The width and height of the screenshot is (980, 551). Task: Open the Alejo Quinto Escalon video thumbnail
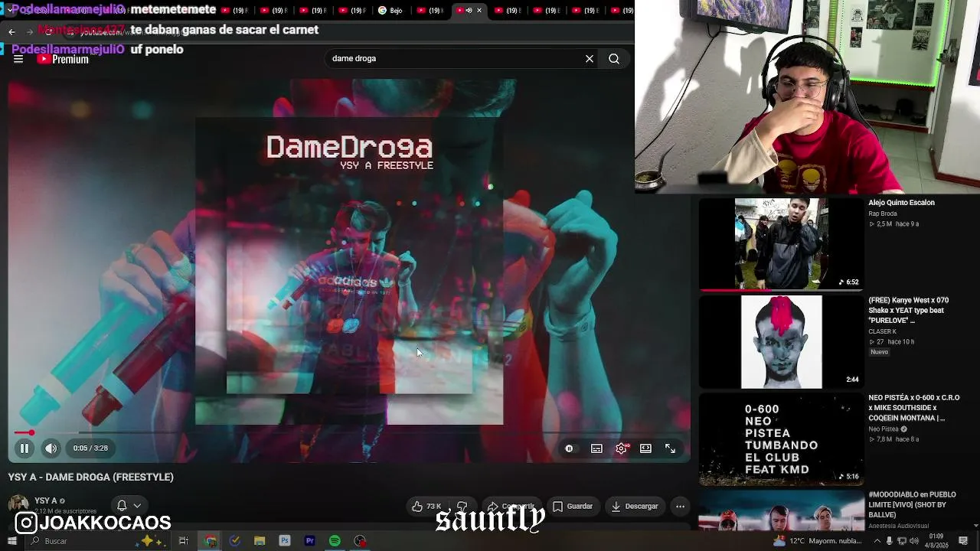pyautogui.click(x=781, y=244)
